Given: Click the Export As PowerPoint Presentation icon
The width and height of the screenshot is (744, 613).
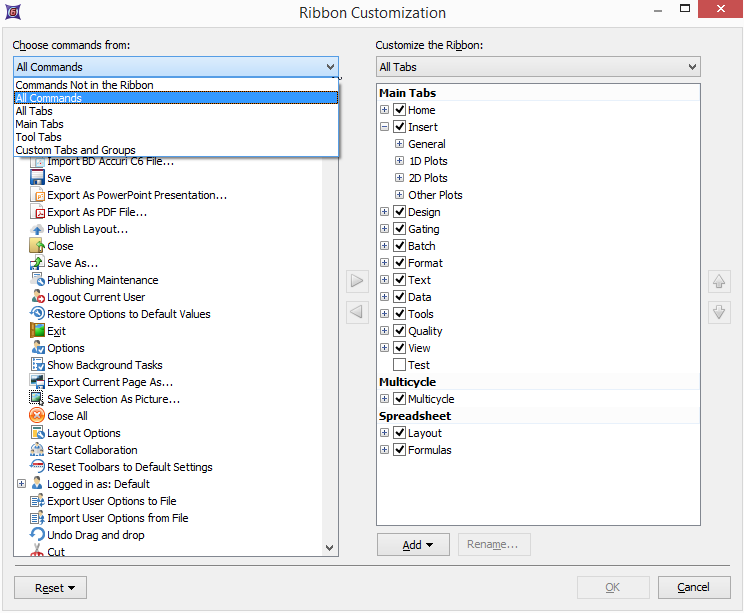Looking at the screenshot, I should [37, 195].
